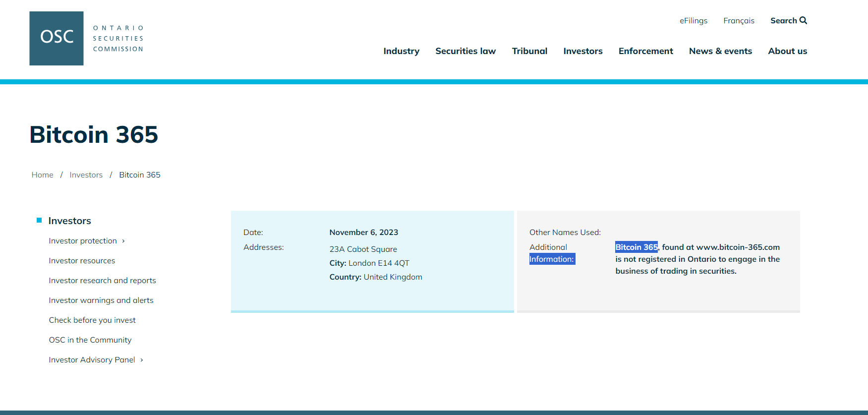This screenshot has height=415, width=868.
Task: Click Investors in the breadcrumb trail
Action: tap(86, 175)
